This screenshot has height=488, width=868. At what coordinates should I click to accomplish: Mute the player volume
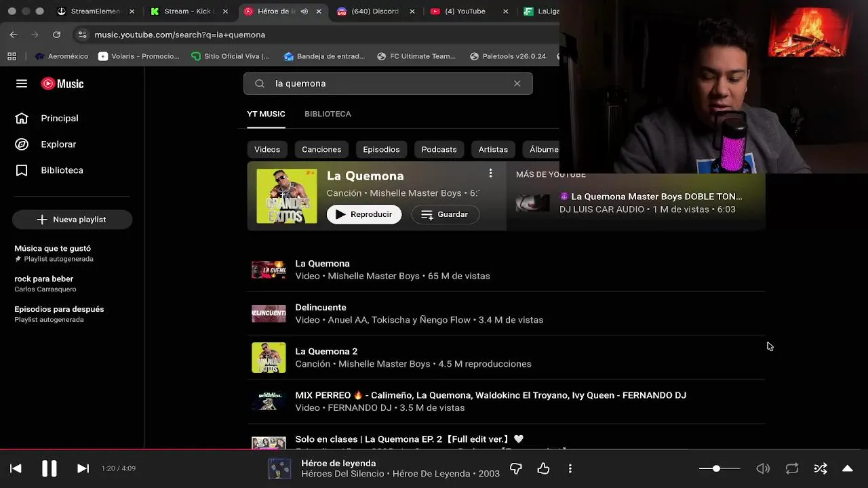[x=763, y=468]
